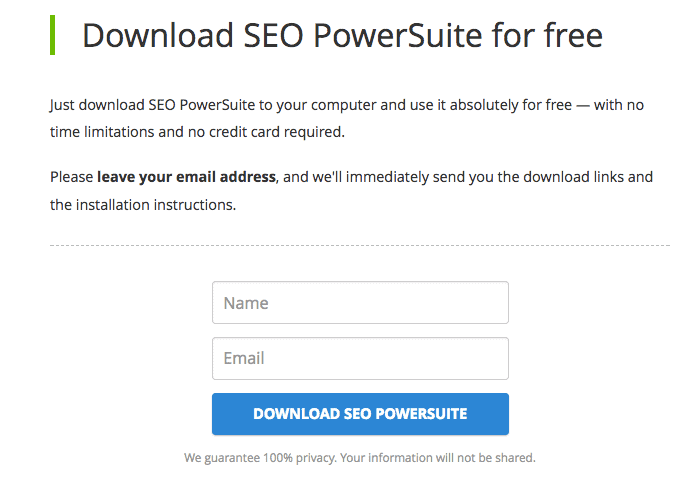Click the Name input field
Screen dimensions: 695x485
point(360,302)
